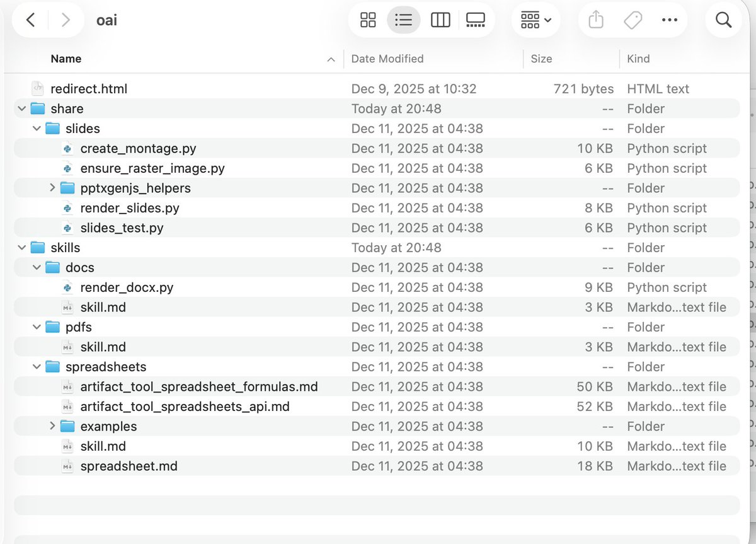Open the More actions ellipsis menu

(669, 20)
